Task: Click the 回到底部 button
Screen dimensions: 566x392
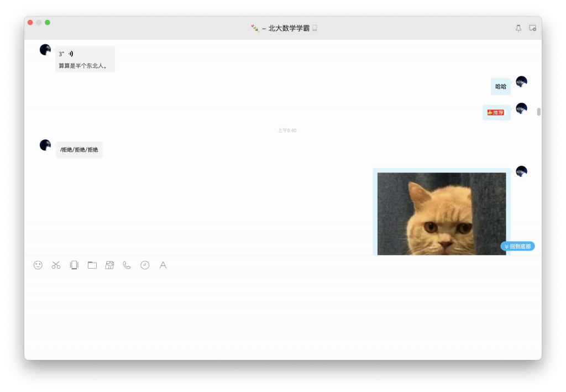Action: click(x=517, y=246)
